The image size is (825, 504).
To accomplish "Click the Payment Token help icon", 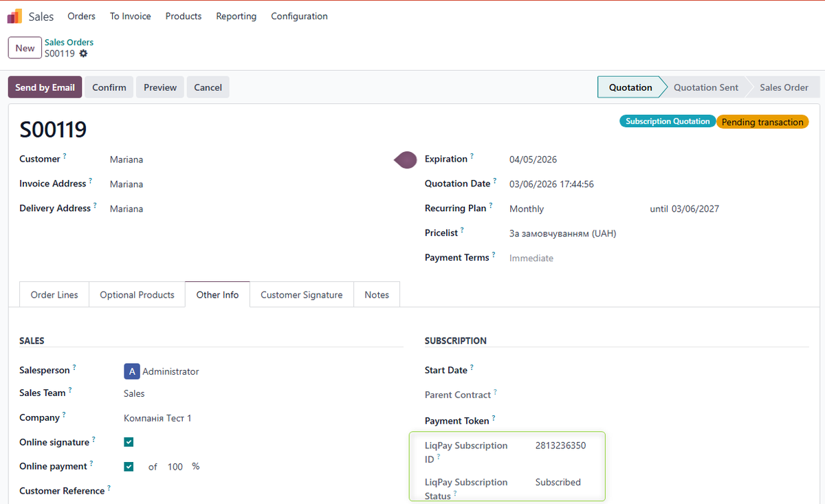I will [493, 417].
